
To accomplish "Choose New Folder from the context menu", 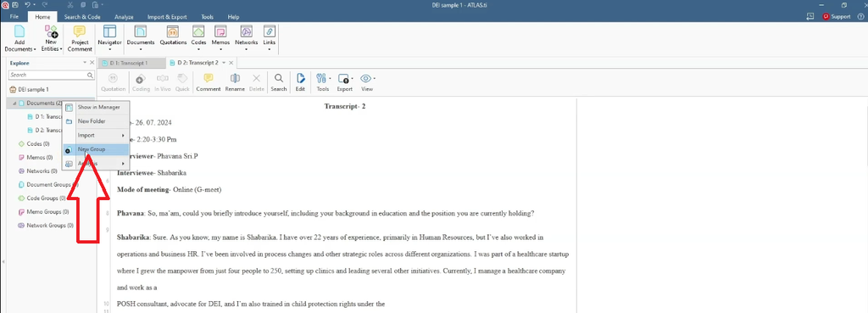I will pos(96,120).
